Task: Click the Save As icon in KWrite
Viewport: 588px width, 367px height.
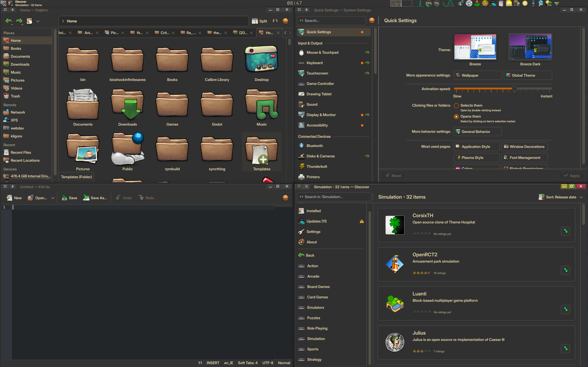Action: (x=86, y=198)
